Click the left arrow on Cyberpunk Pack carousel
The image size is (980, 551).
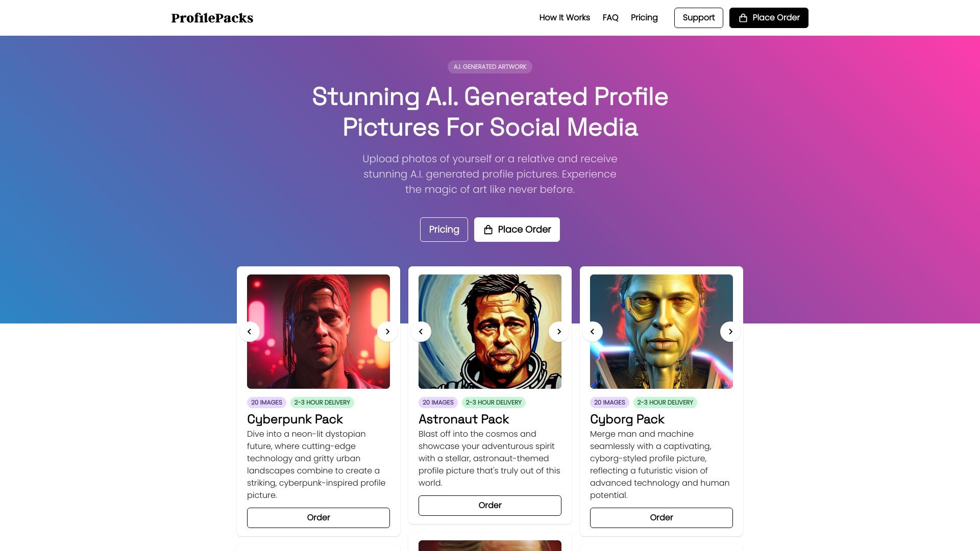[250, 331]
